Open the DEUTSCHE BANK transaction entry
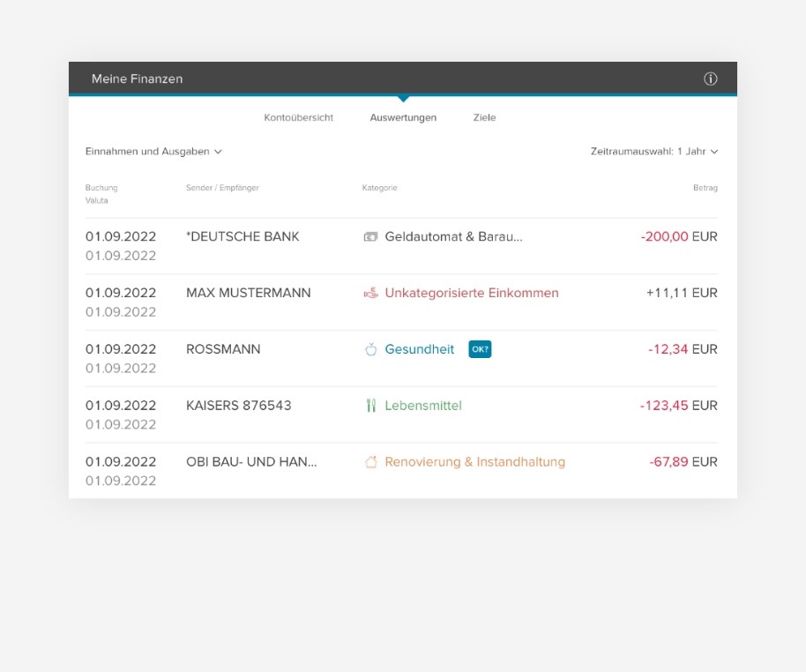Screen dimensions: 806x672 point(243,236)
